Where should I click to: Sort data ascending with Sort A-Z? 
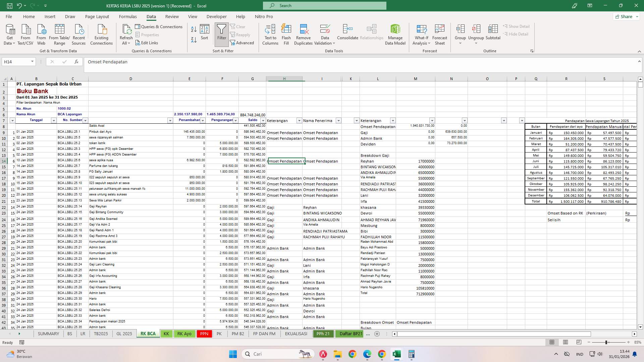pos(194,29)
